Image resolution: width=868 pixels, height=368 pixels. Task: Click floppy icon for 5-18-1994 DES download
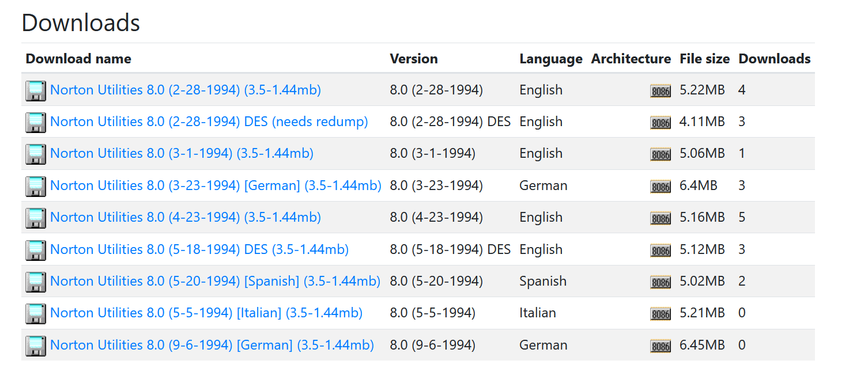click(x=36, y=250)
